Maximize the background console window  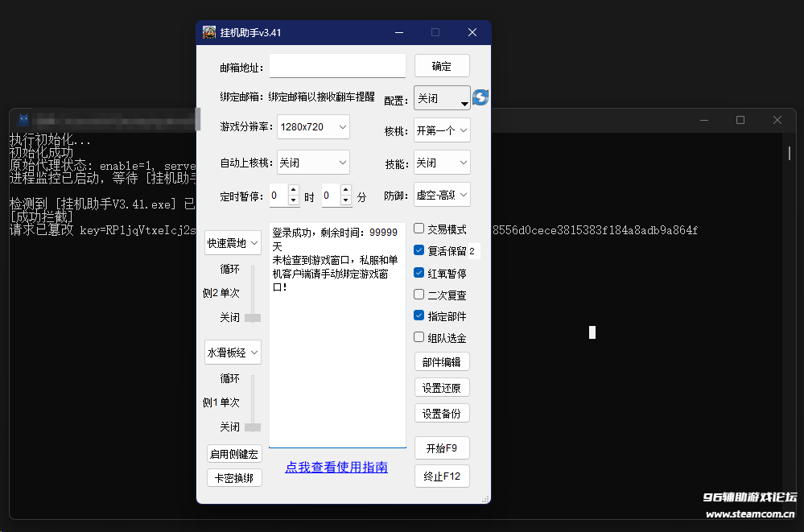click(740, 120)
